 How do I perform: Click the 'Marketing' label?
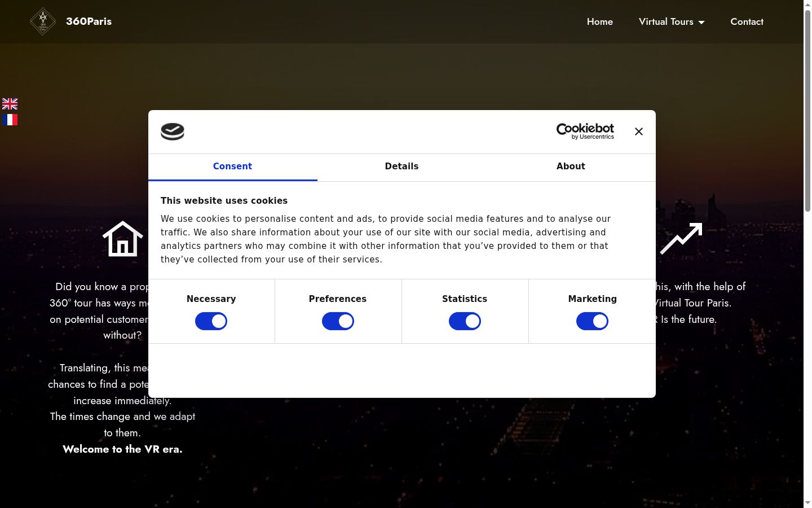coord(592,299)
